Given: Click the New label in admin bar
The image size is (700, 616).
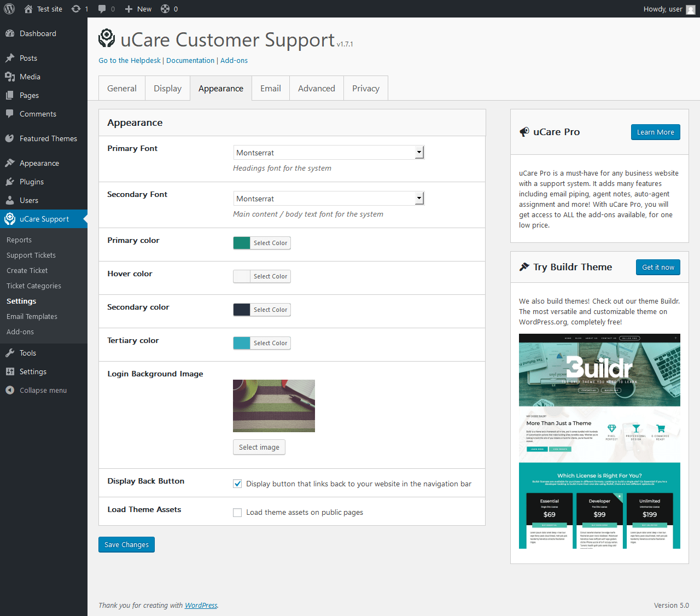Looking at the screenshot, I should [x=144, y=9].
